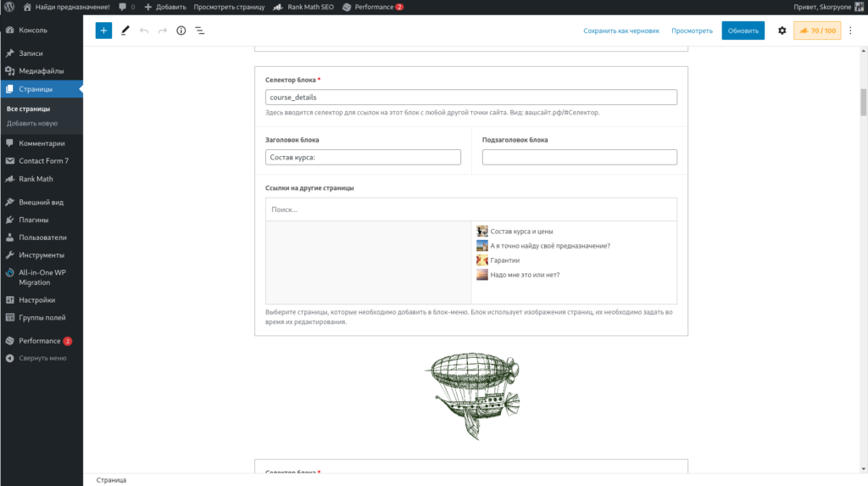Open Performance in the sidebar
This screenshot has width=868, height=486.
pyautogui.click(x=42, y=341)
